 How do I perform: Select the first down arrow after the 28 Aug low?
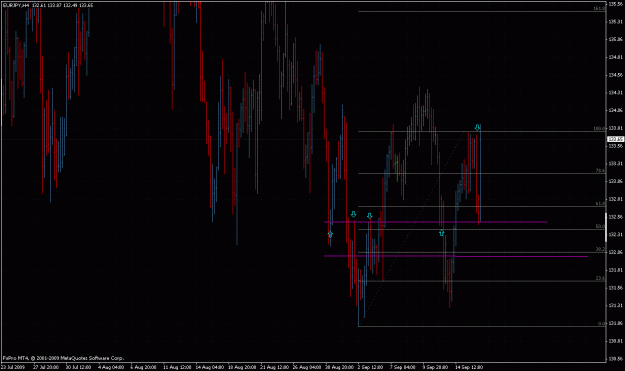pos(354,214)
